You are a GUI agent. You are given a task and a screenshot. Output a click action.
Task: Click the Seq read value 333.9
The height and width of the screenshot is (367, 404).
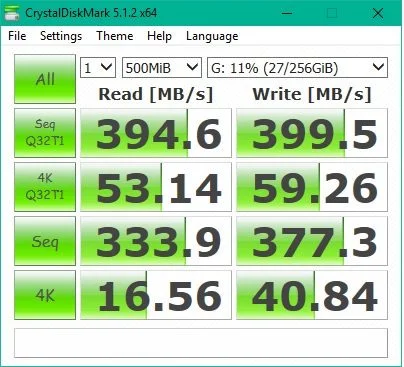pyautogui.click(x=156, y=241)
